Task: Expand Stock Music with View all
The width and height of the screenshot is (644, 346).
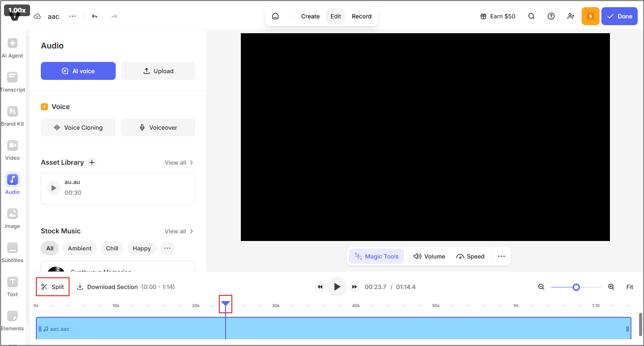Action: (175, 231)
